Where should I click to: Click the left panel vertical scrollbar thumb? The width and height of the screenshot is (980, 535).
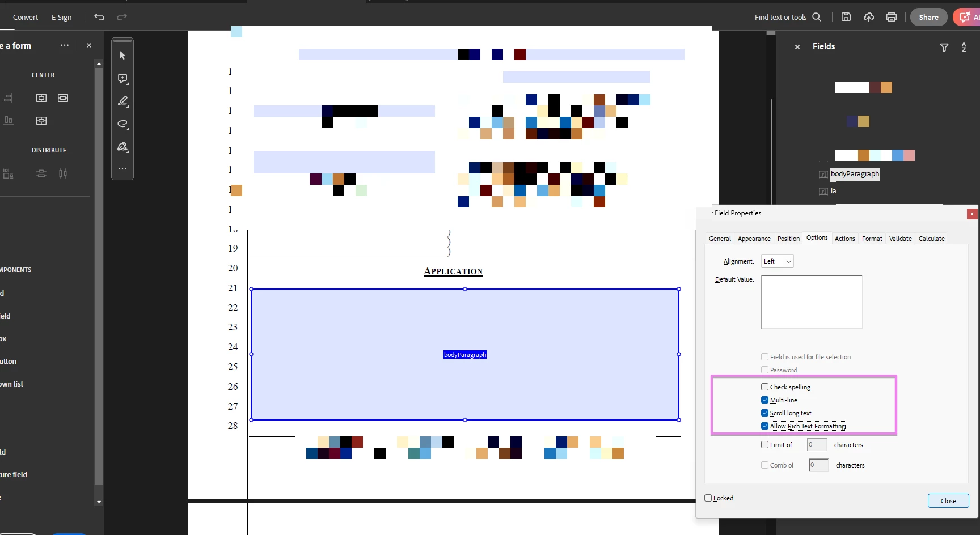99,277
